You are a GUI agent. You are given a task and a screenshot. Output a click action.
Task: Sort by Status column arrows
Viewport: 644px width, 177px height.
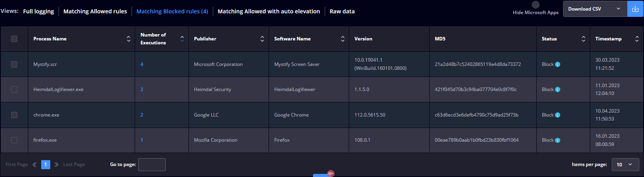(584, 39)
